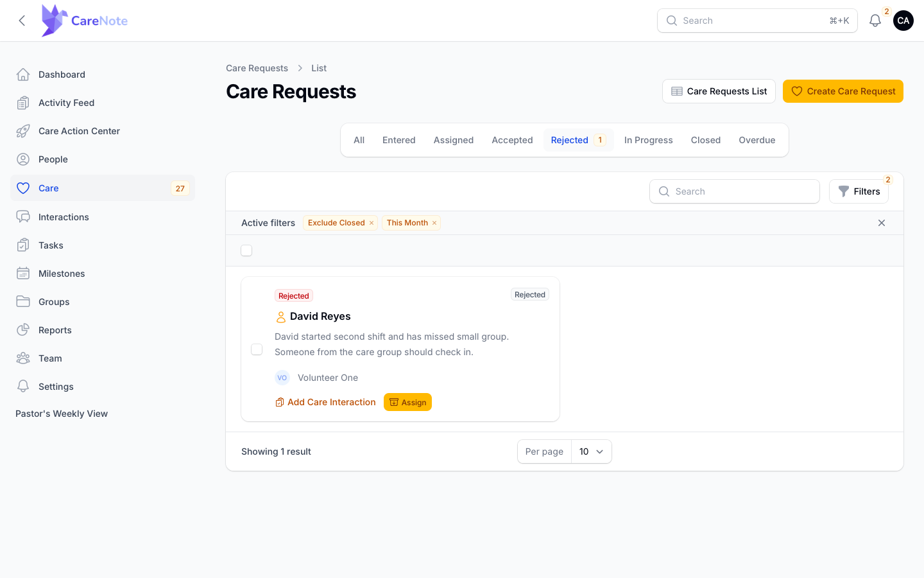Open Pastor's Weekly View

pos(62,414)
